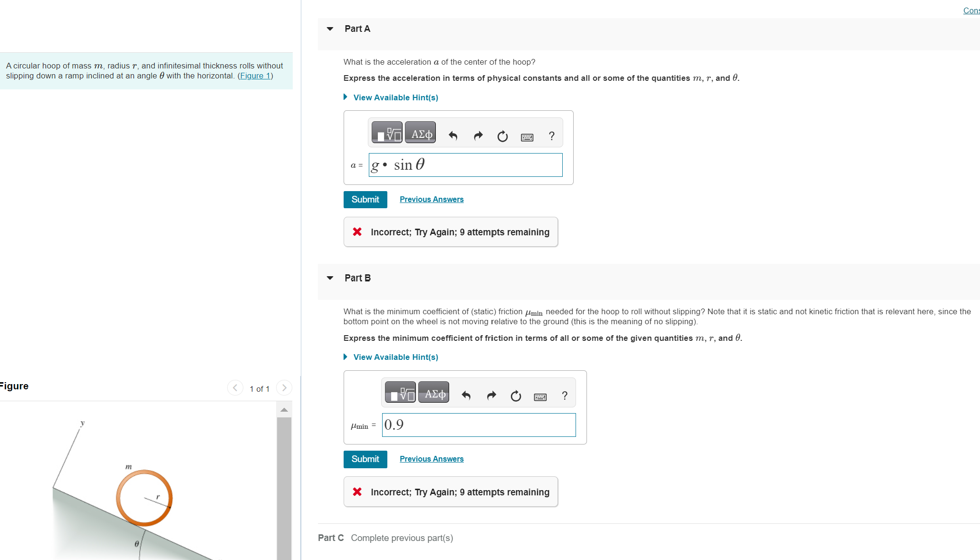This screenshot has height=560, width=980.
Task: Click the Part B μ_min input field
Action: pyautogui.click(x=479, y=424)
